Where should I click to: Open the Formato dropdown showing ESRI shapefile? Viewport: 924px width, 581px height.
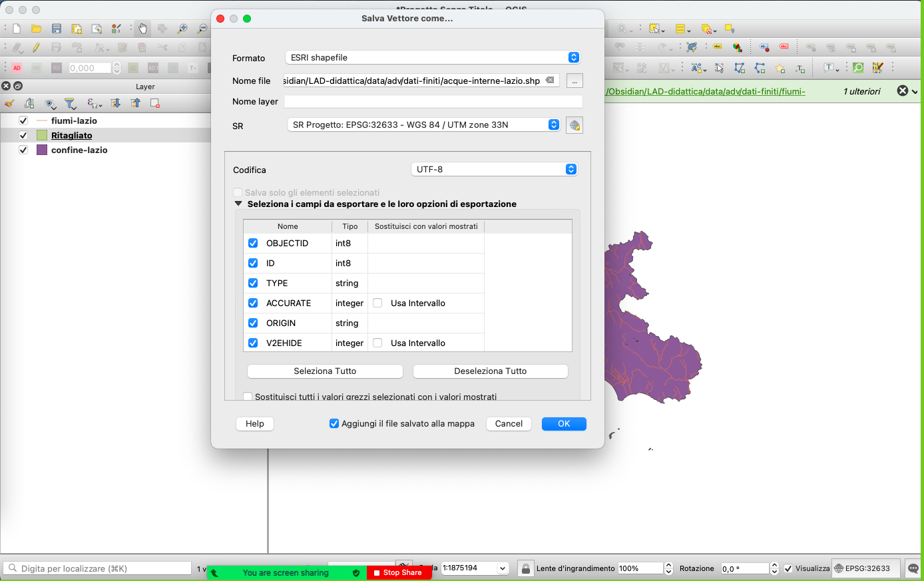432,58
